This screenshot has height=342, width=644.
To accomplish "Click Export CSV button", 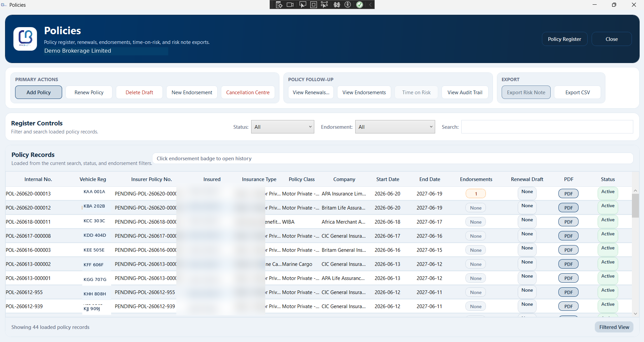I will coord(578,92).
